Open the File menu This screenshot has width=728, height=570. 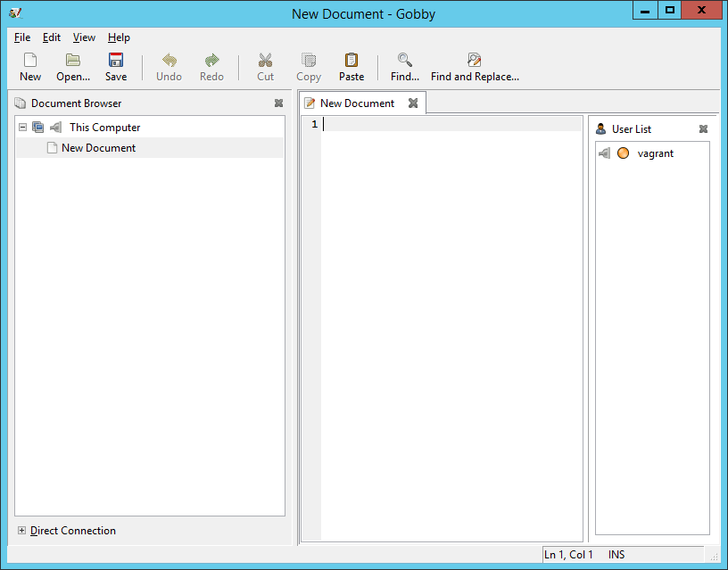pyautogui.click(x=22, y=37)
